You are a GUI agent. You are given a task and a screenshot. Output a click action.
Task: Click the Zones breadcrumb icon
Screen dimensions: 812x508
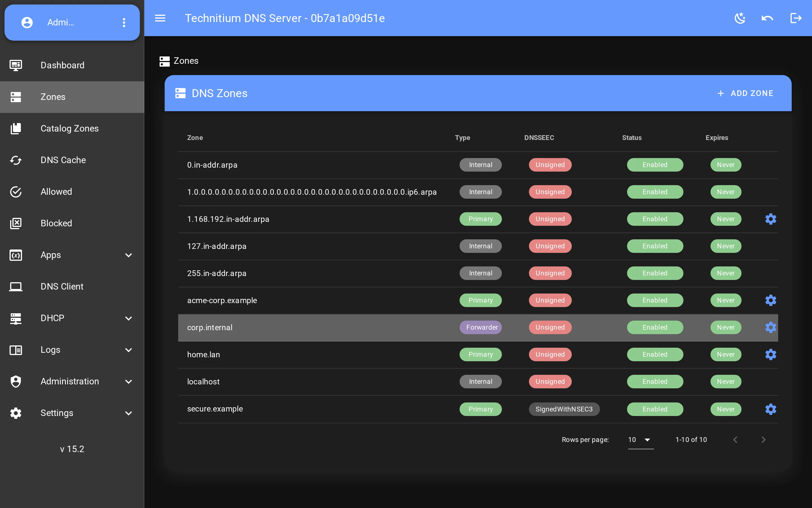point(164,61)
